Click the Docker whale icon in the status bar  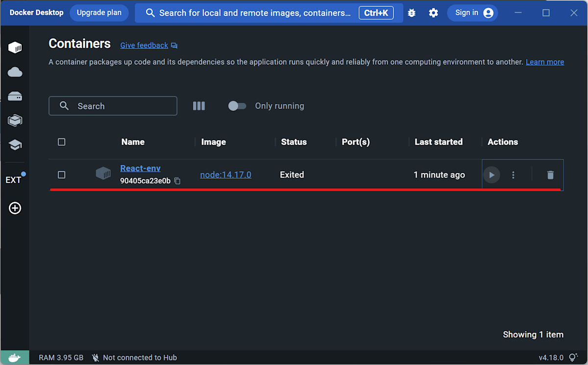coord(14,357)
